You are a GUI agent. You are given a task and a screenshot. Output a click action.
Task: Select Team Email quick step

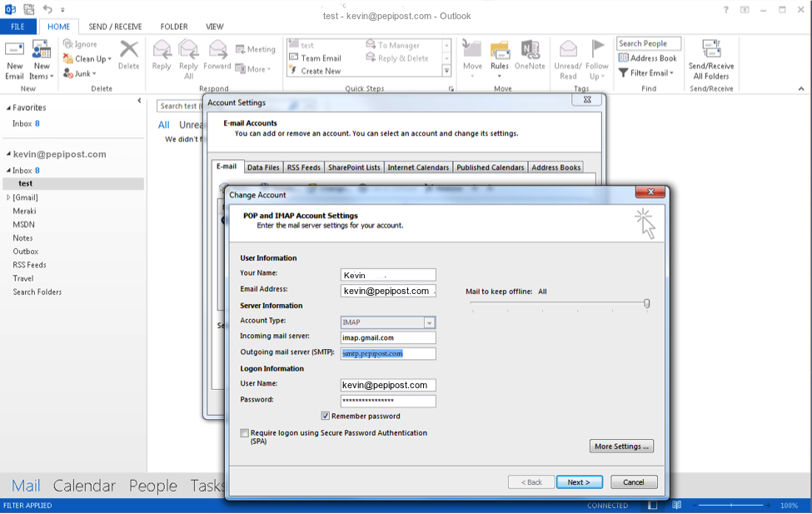[315, 58]
